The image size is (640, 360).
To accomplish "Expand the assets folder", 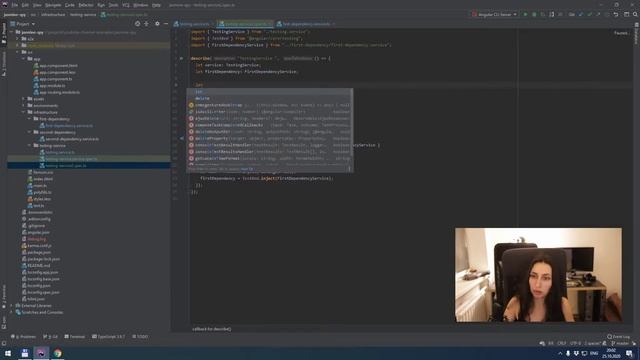I will click(x=23, y=99).
